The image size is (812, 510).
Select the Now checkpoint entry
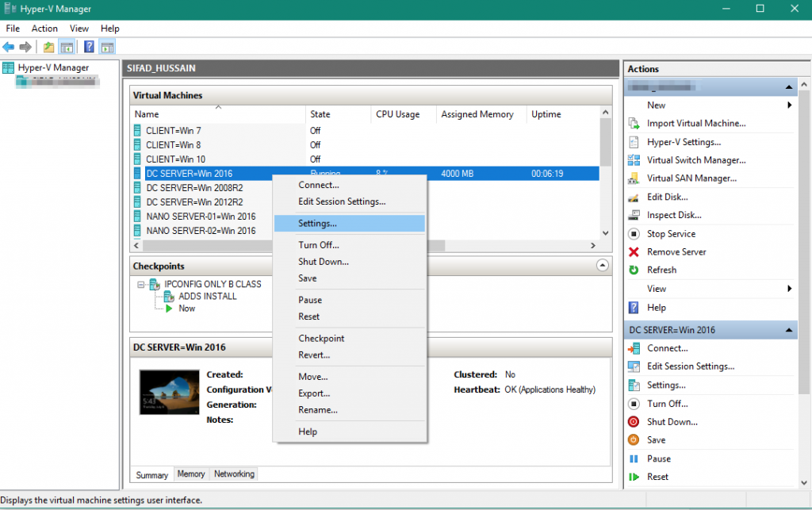(187, 309)
